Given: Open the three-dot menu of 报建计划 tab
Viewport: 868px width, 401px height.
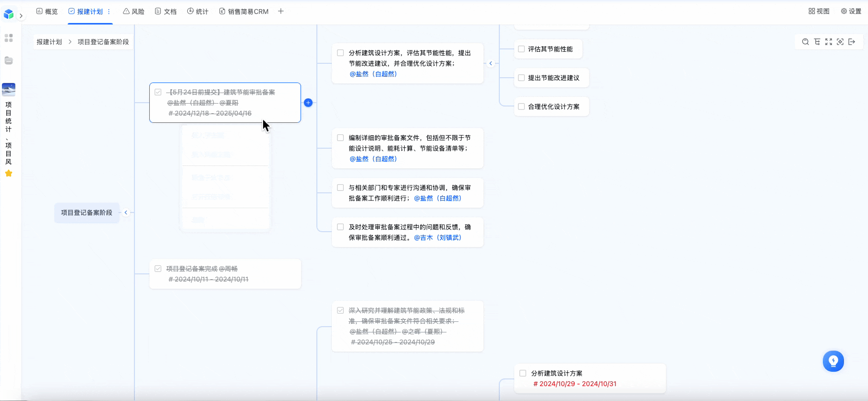Looking at the screenshot, I should (x=109, y=12).
